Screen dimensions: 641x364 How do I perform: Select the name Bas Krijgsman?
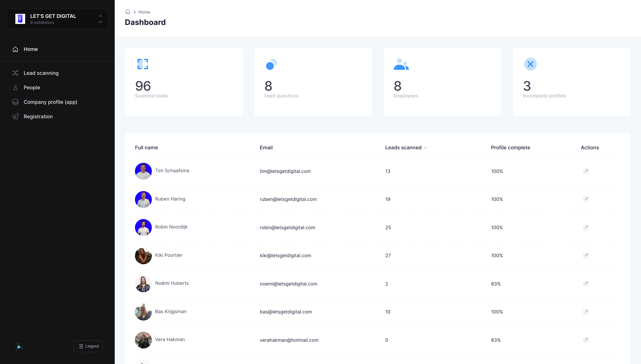pos(171,311)
